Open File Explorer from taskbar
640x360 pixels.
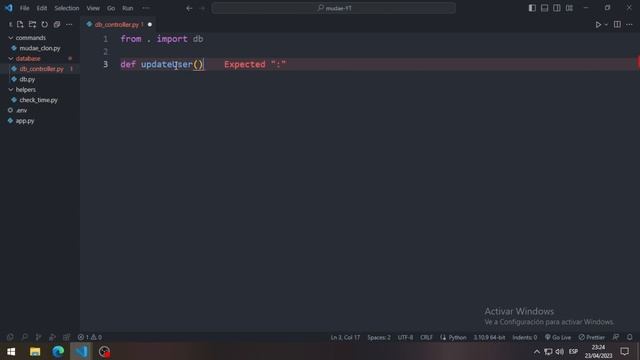pyautogui.click(x=35, y=351)
